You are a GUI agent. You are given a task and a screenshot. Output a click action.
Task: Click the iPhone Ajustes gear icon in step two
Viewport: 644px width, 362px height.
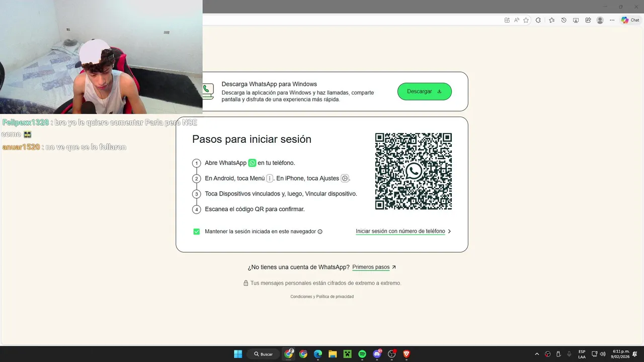[x=345, y=178]
